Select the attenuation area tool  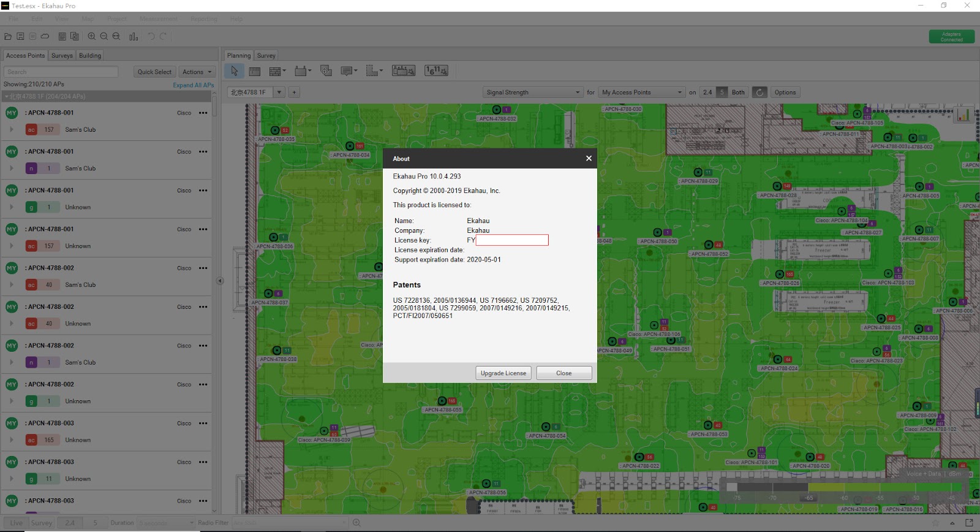(303, 71)
